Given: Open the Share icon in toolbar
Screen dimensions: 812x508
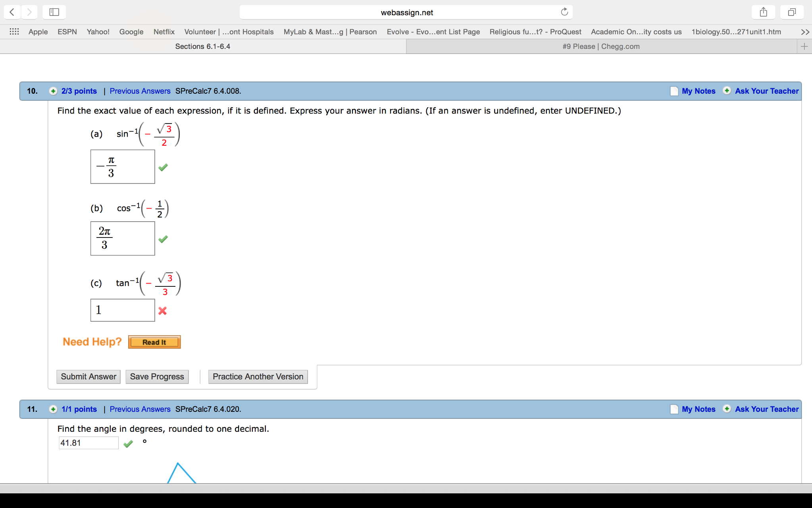Looking at the screenshot, I should point(763,12).
